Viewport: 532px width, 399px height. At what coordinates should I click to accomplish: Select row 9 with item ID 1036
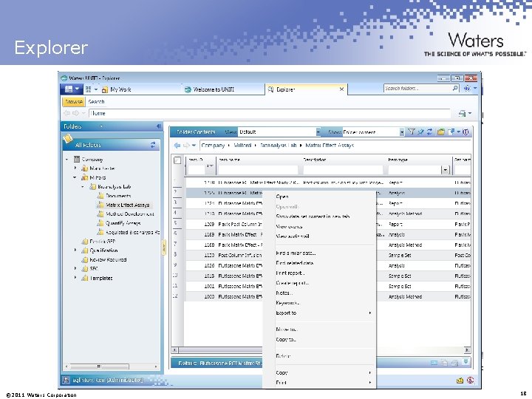[x=321, y=266]
